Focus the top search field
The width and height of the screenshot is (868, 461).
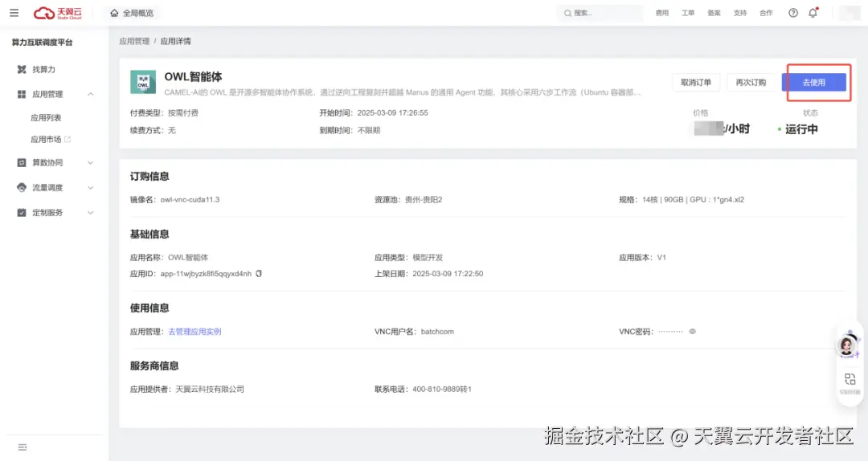(600, 13)
